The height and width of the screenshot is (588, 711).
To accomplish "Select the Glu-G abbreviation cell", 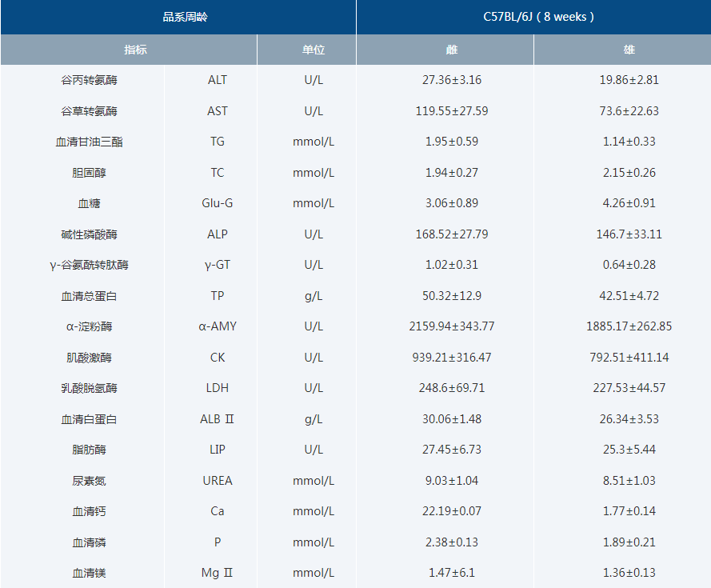I will pos(218,203).
